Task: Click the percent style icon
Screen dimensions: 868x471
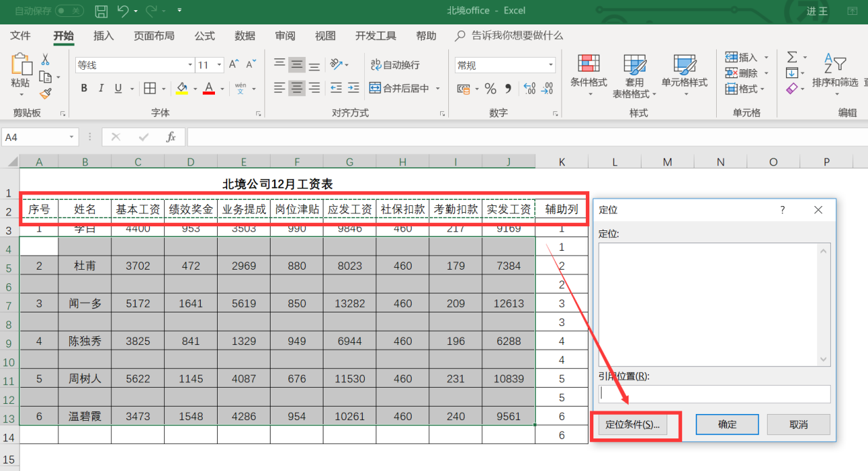Action: click(x=490, y=89)
